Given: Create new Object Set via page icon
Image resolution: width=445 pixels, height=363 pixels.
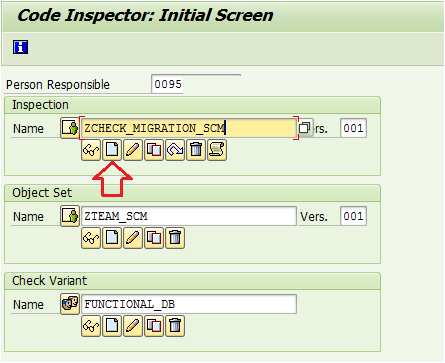Looking at the screenshot, I should pyautogui.click(x=112, y=238).
